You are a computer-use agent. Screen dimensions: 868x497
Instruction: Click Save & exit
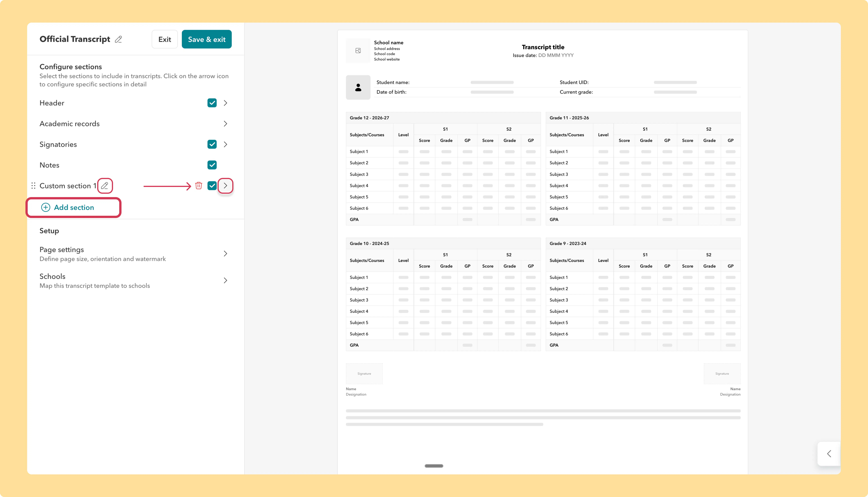pyautogui.click(x=207, y=39)
